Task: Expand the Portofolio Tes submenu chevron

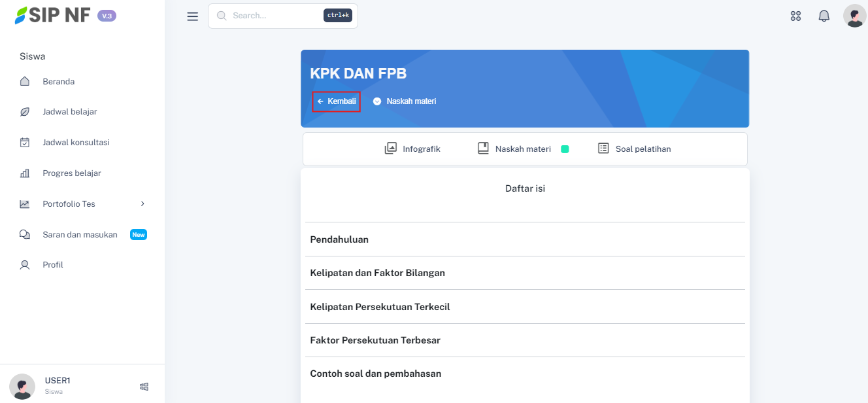Action: (142, 204)
